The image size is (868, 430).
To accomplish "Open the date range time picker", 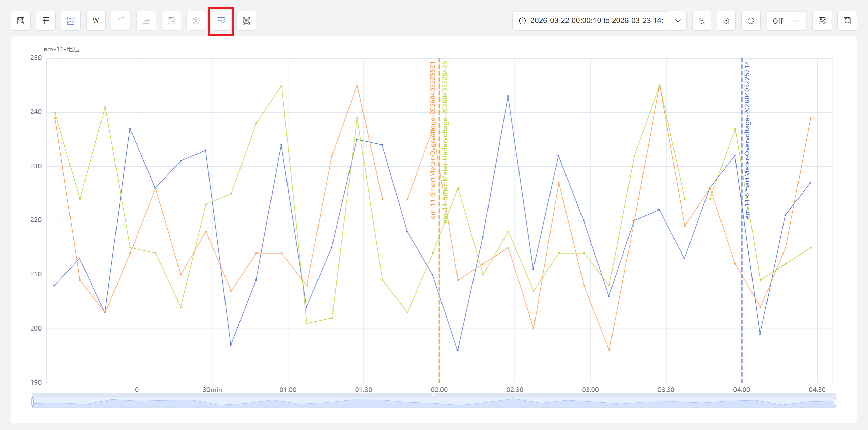I will 591,21.
